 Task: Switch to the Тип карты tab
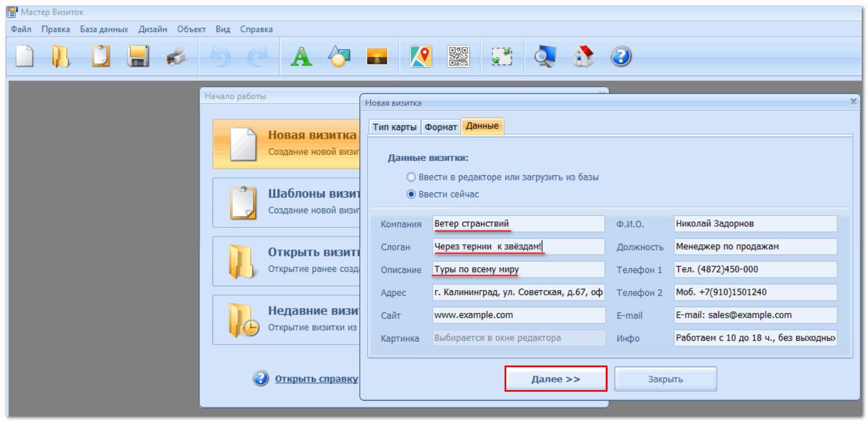(394, 127)
